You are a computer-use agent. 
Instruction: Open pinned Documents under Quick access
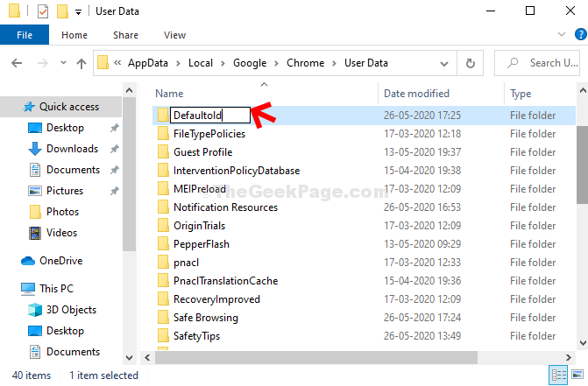tap(73, 170)
